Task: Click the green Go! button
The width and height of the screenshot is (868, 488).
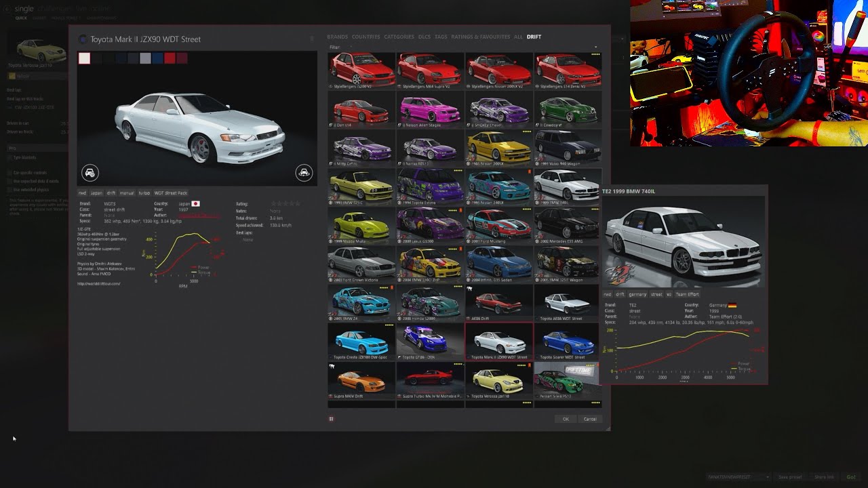Action: point(851,477)
